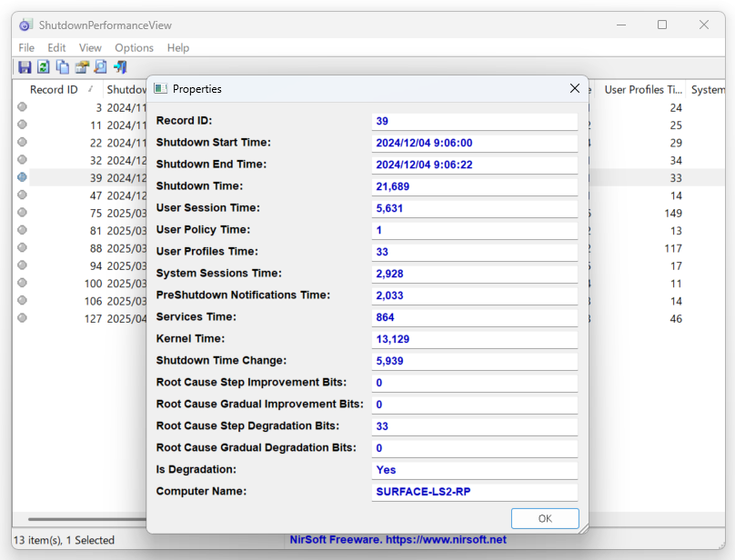The image size is (735, 560).
Task: Click the Root Cause Gradual Improvement Bits field
Action: [x=474, y=405]
